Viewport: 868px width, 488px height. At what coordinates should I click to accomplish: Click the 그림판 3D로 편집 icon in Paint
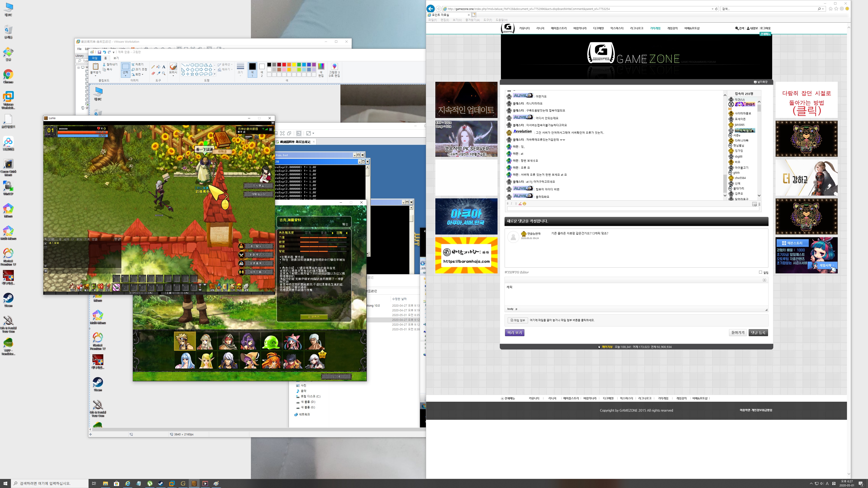(334, 66)
